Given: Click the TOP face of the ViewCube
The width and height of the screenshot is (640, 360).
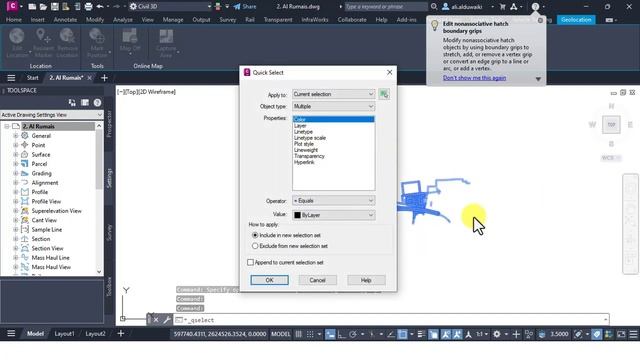Looking at the screenshot, I should (x=611, y=124).
